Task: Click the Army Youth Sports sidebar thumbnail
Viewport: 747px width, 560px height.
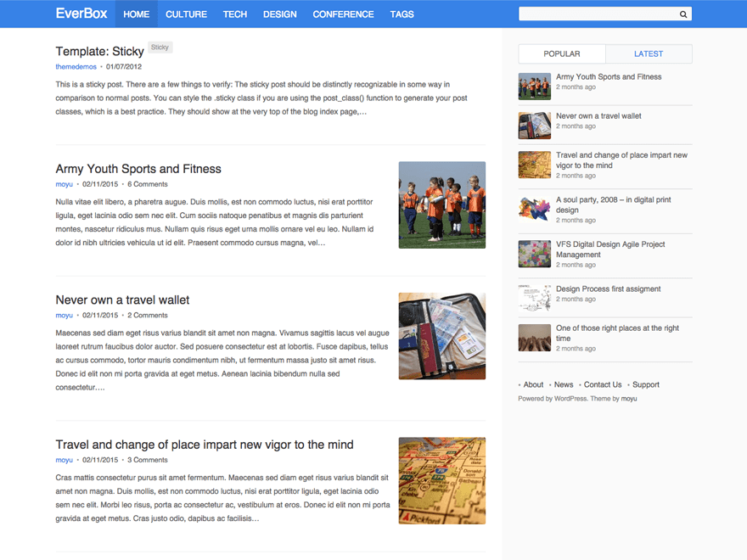Action: 534,86
